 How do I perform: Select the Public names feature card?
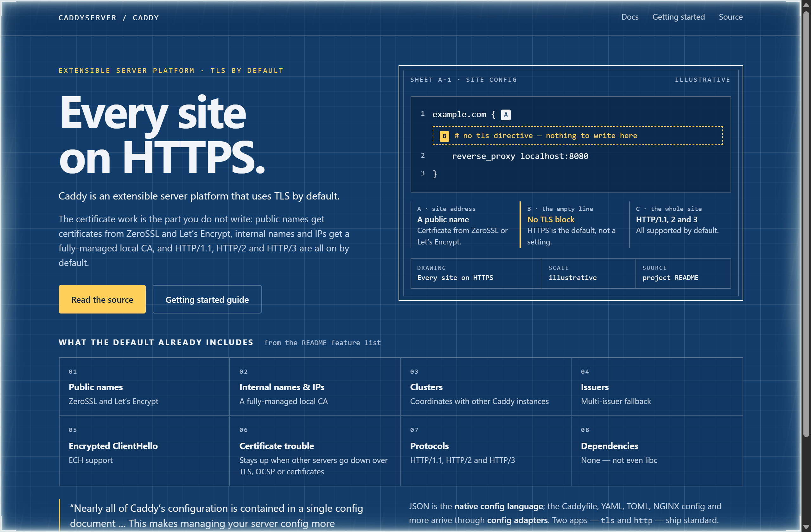click(x=144, y=387)
